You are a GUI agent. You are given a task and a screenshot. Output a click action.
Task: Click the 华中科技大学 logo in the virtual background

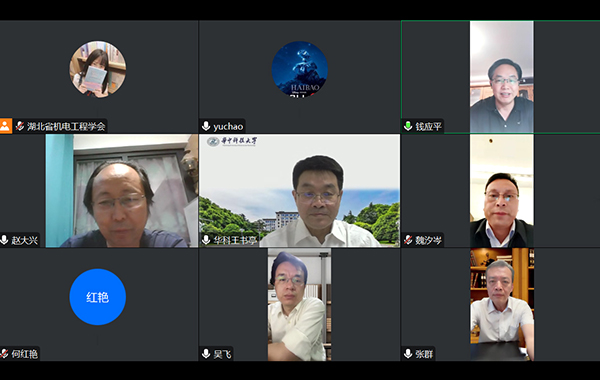[x=232, y=141]
